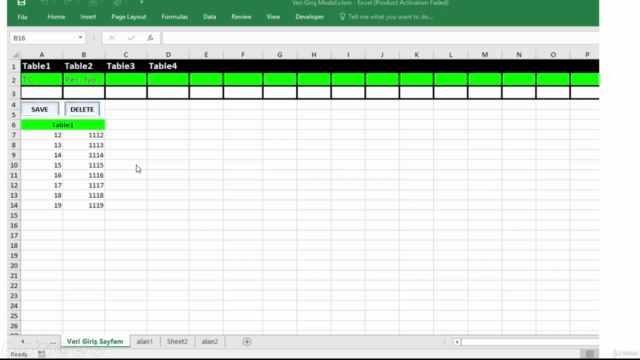
Task: Click the Name Box showing B16
Action: click(43, 38)
